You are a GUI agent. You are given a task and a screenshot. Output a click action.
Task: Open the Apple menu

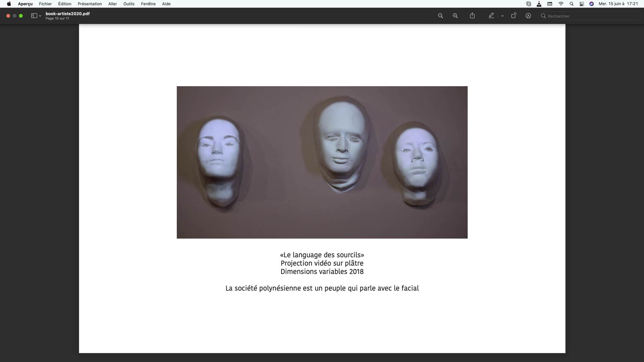[x=9, y=4]
